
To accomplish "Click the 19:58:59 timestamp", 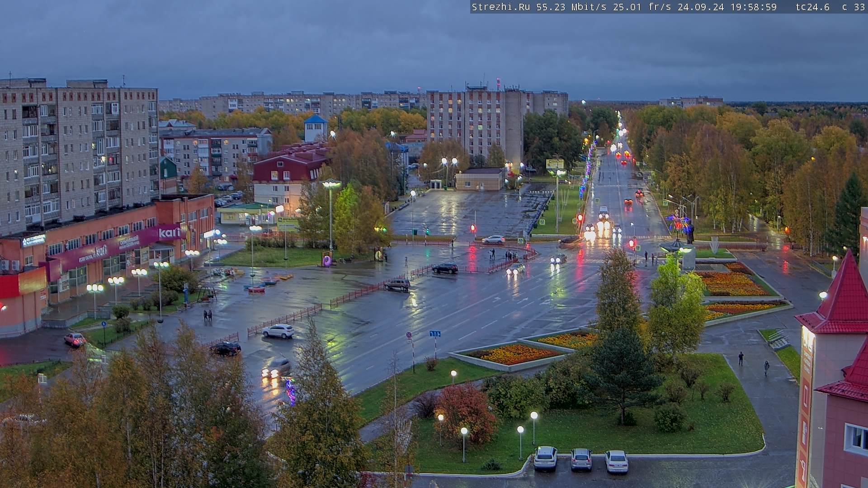I will [x=753, y=7].
